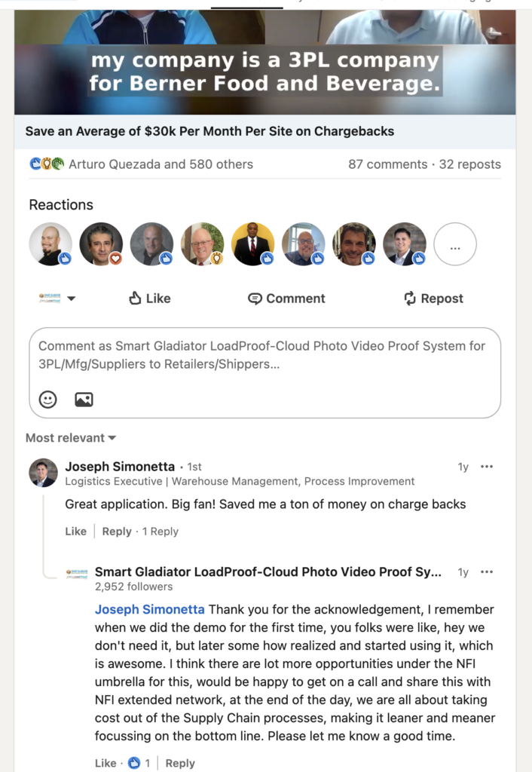532x772 pixels.
Task: Open the reaction selector dropdown arrow
Action: coord(72,299)
